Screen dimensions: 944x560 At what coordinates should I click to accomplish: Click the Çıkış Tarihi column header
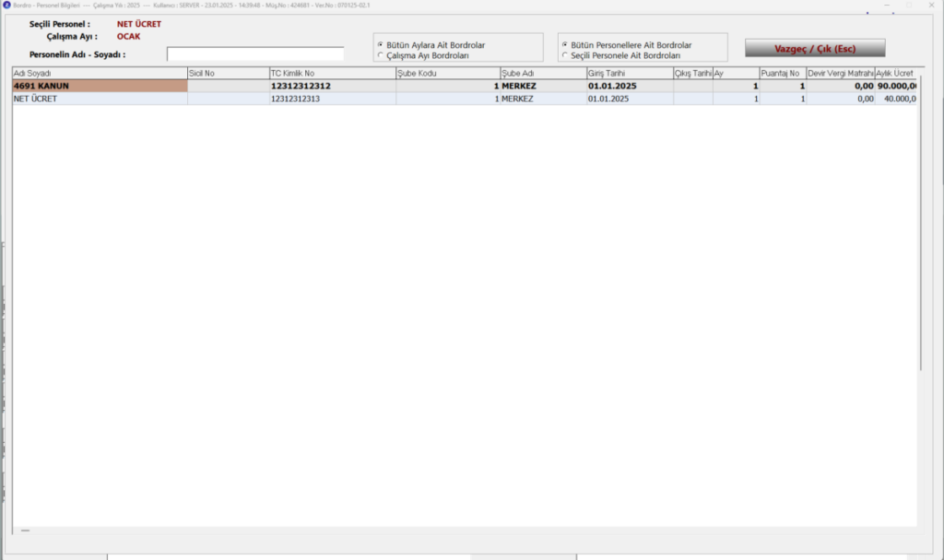point(693,74)
